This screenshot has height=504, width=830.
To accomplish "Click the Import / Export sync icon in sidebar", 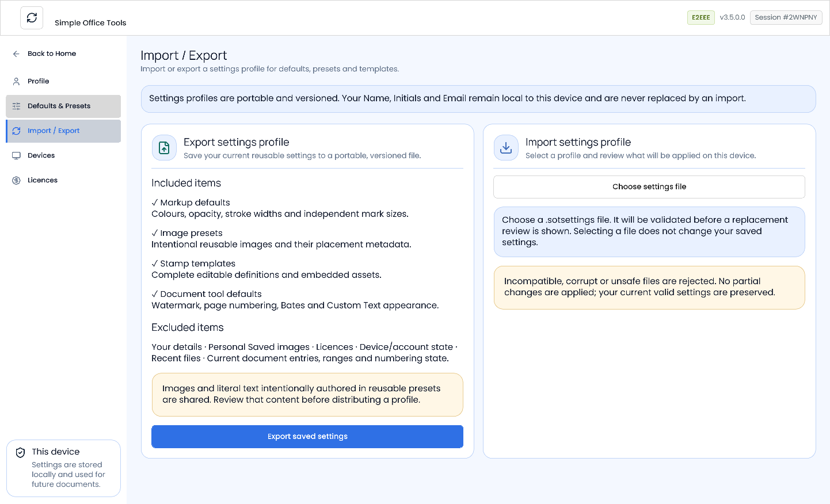I will pos(16,131).
